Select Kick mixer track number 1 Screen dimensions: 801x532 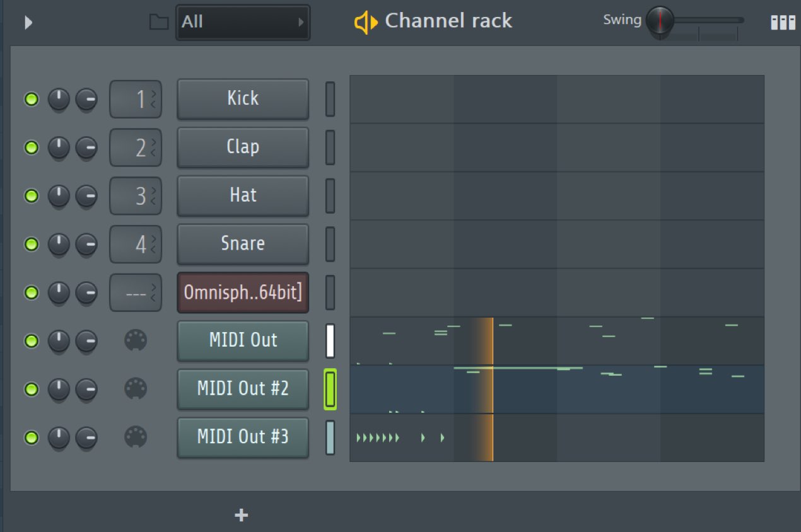[x=136, y=99]
